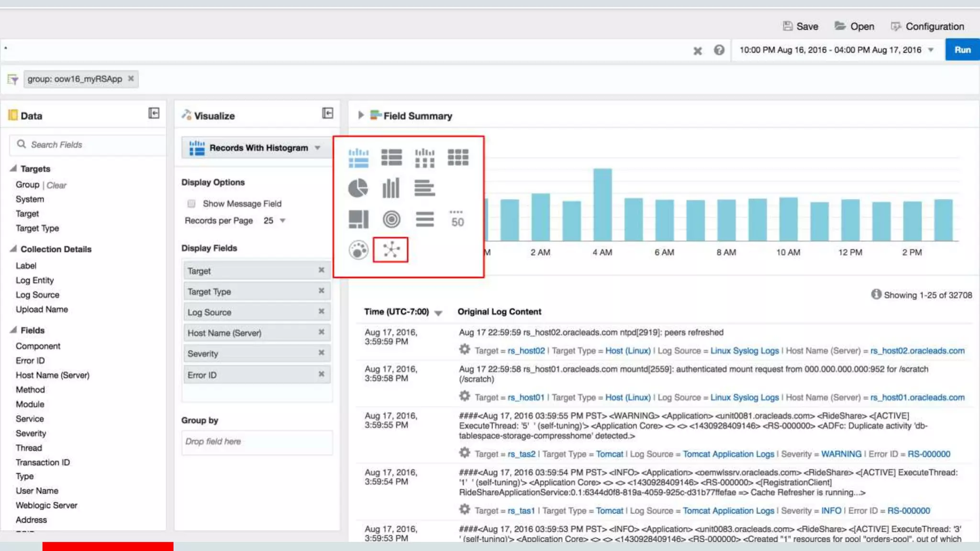Image resolution: width=980 pixels, height=551 pixels.
Task: Click the help question mark icon
Action: pos(719,50)
